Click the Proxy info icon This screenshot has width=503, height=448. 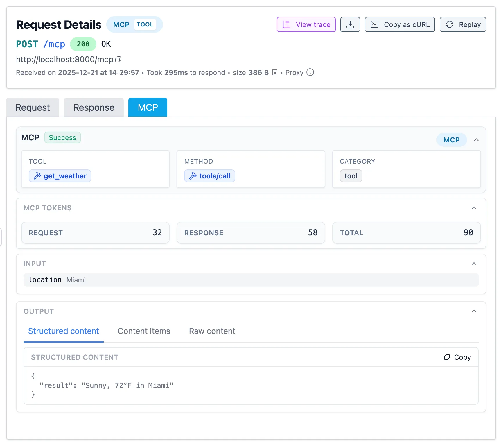310,72
